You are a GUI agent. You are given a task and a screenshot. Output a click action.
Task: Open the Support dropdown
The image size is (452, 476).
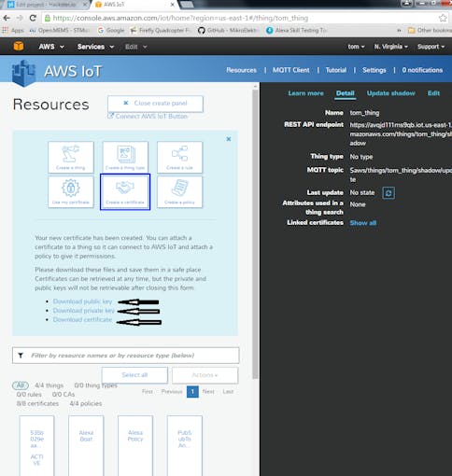pyautogui.click(x=431, y=47)
